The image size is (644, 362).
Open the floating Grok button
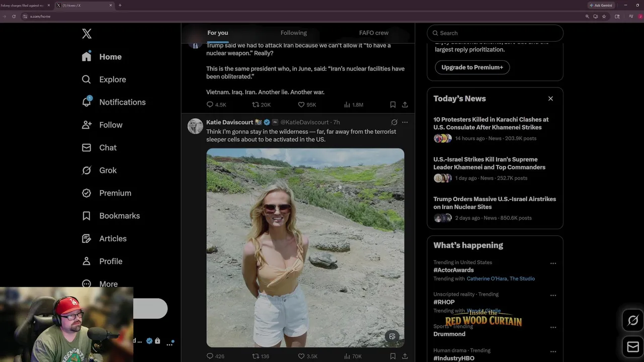(x=633, y=320)
